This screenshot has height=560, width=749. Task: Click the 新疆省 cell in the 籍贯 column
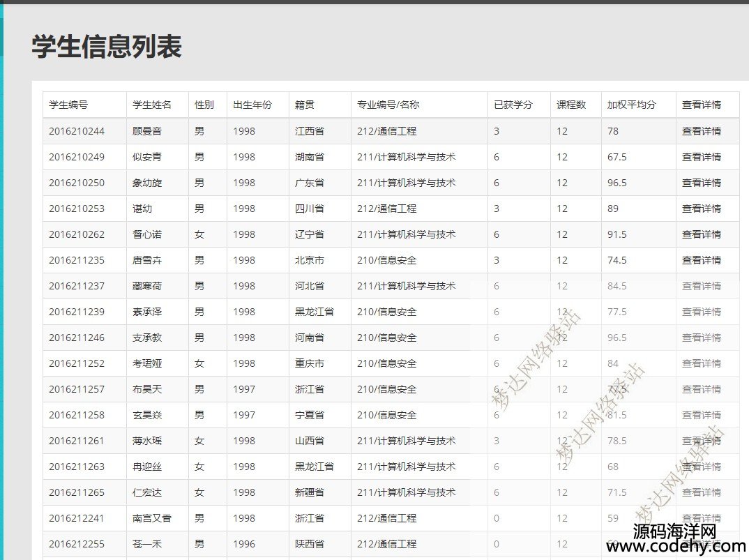tap(309, 492)
